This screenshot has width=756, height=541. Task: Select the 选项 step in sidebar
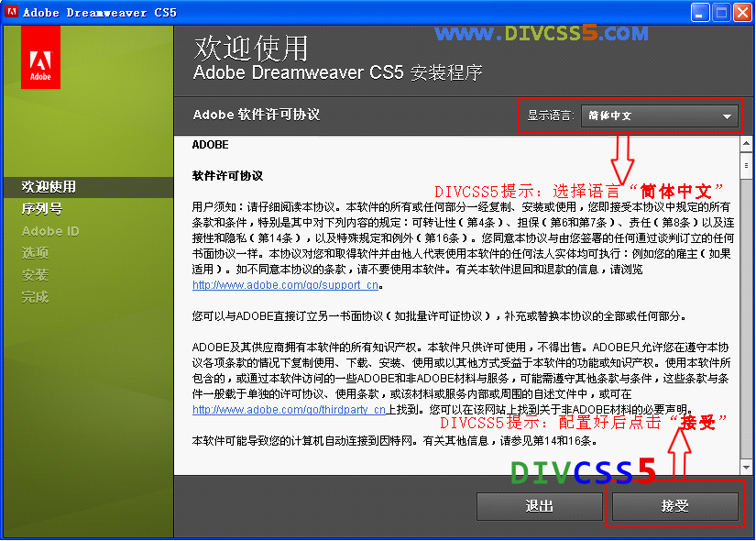[35, 253]
